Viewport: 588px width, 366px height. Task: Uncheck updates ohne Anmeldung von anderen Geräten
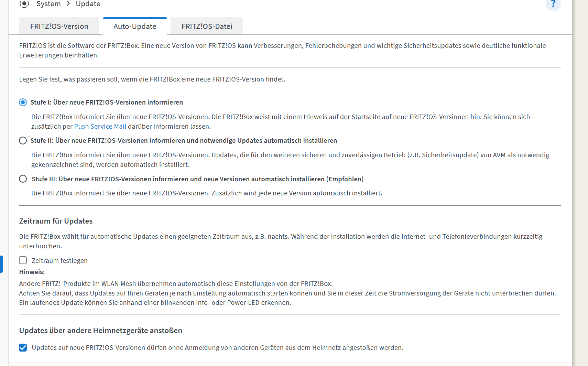click(23, 348)
